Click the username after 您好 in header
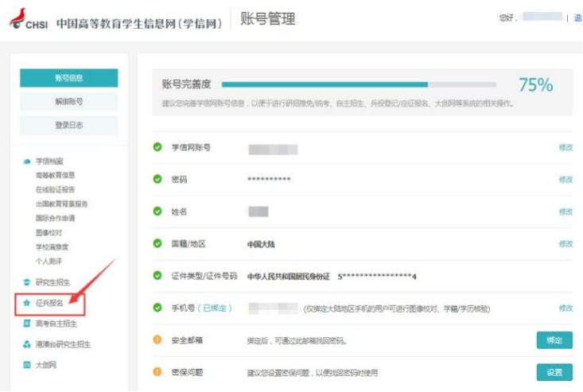Screen dimensions: 583x392 (542, 17)
